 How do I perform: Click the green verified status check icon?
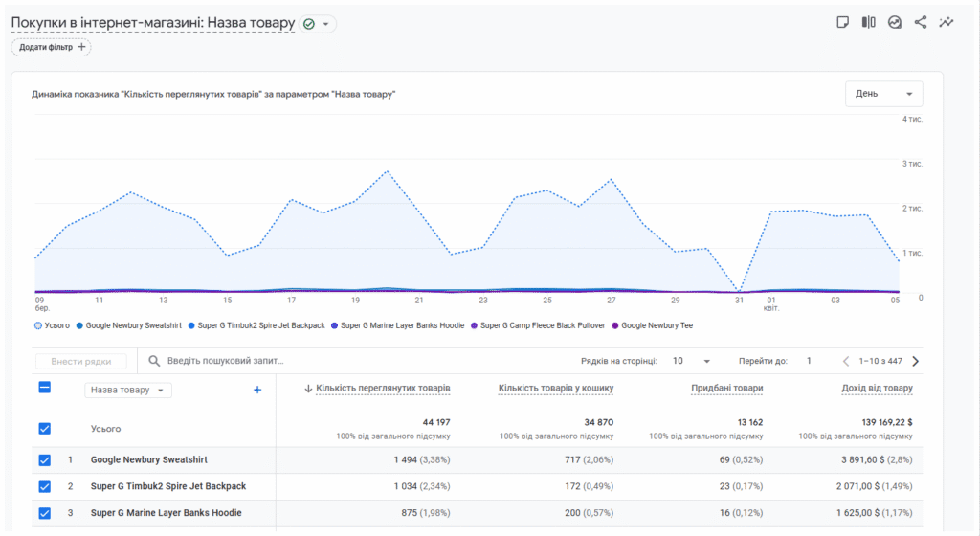(x=309, y=24)
